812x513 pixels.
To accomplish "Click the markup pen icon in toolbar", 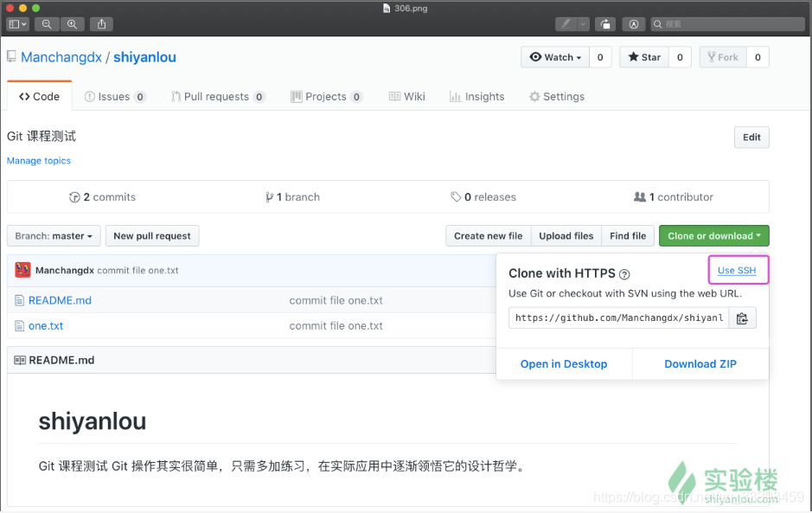I will [566, 24].
